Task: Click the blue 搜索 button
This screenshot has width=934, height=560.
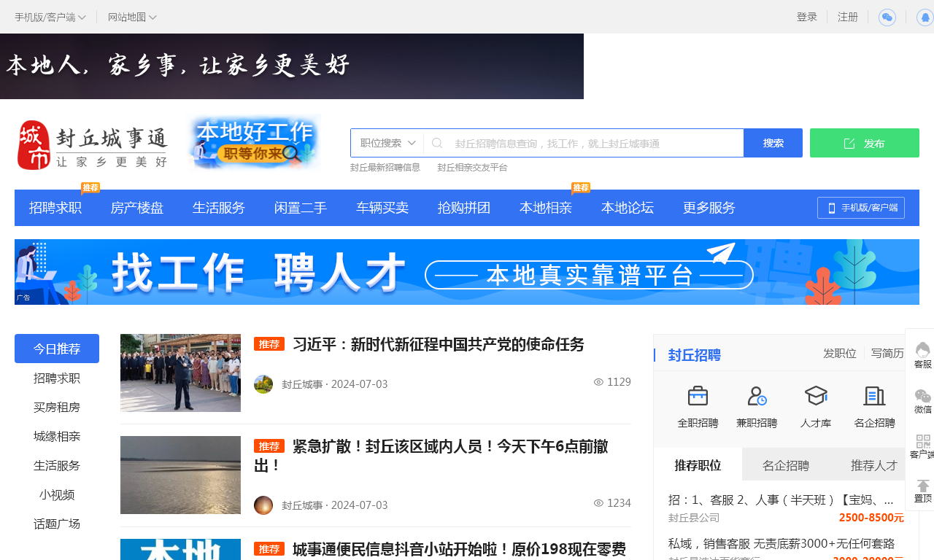Action: click(x=773, y=143)
